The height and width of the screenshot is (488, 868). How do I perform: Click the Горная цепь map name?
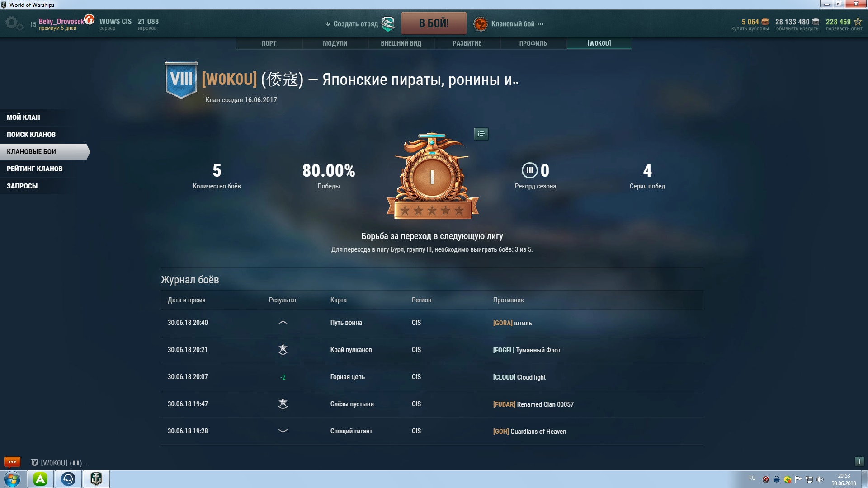click(x=347, y=377)
